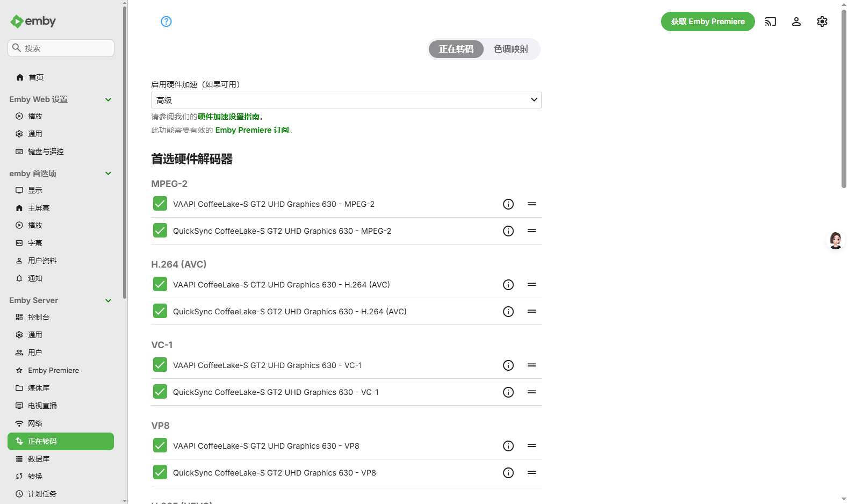This screenshot has width=848, height=504.
Task: Collapse the Emby Server section
Action: [108, 300]
